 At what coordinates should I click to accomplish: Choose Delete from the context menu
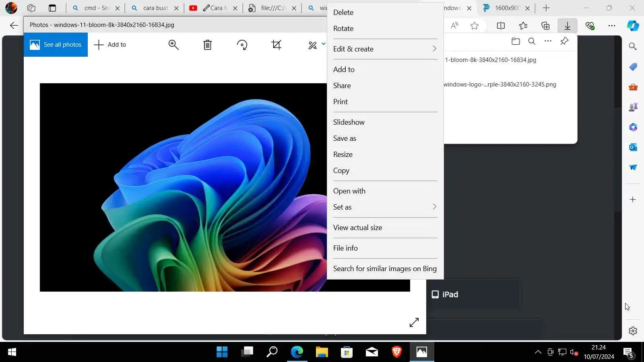click(343, 12)
